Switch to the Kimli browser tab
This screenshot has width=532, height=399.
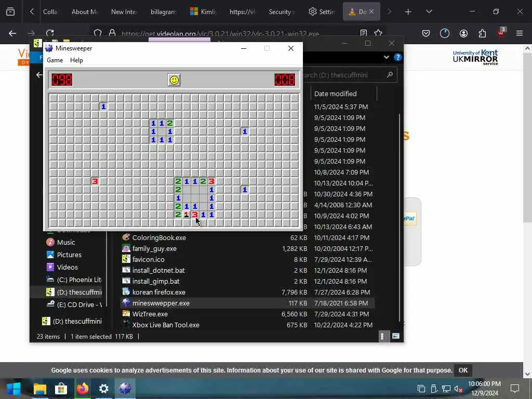(203, 12)
